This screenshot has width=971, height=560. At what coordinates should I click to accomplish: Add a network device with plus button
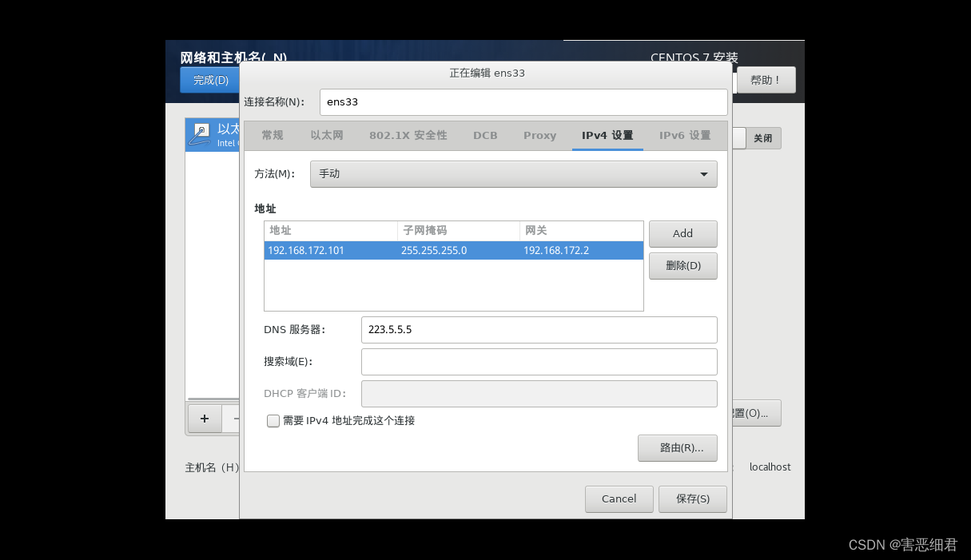click(x=205, y=418)
